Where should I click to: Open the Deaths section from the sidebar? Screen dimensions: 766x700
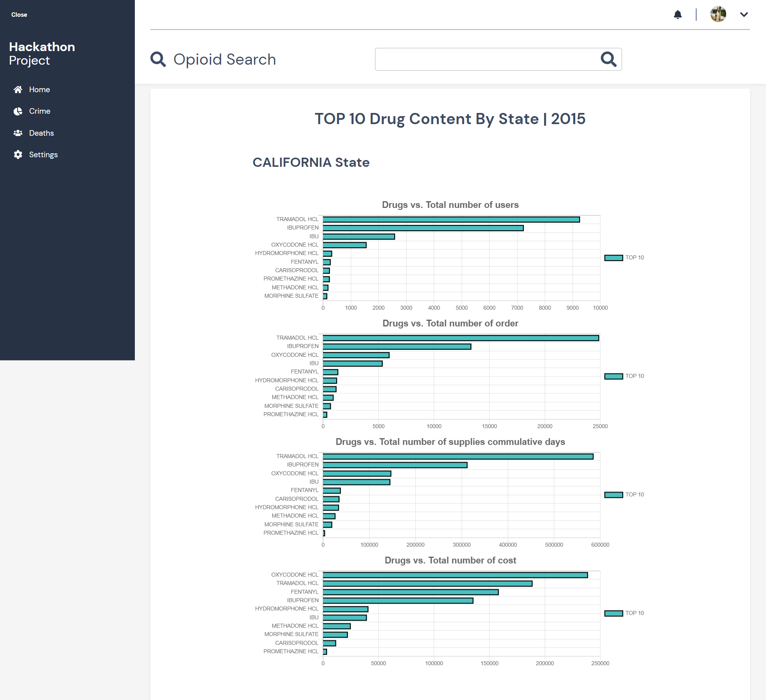[41, 133]
